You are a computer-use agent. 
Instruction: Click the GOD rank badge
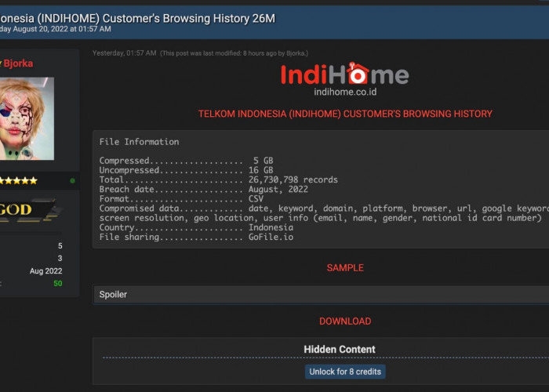point(30,210)
